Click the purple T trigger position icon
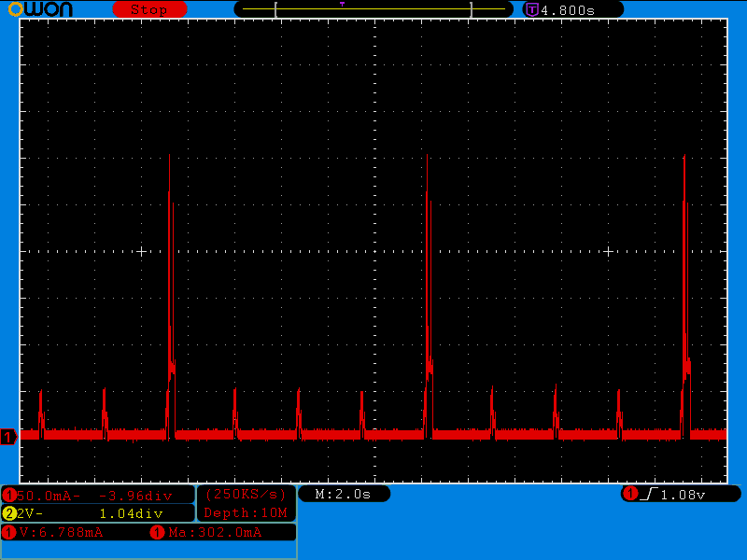Screen dimensions: 747x560 (x=532, y=9)
